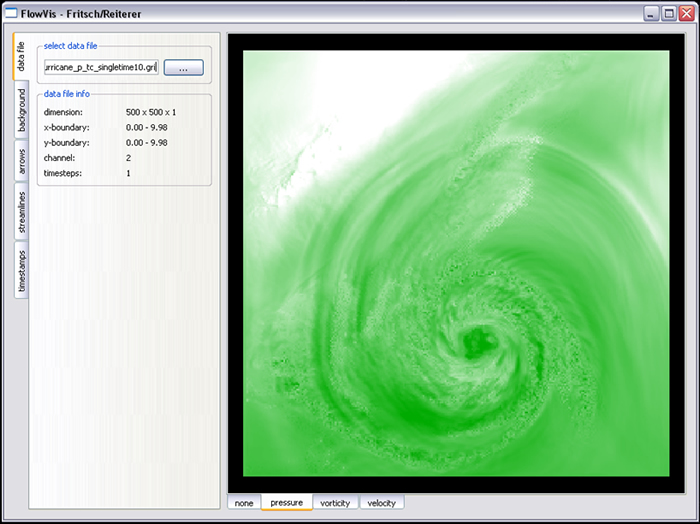Show the vorticity visualization tab
This screenshot has height=524, width=700.
tap(335, 503)
